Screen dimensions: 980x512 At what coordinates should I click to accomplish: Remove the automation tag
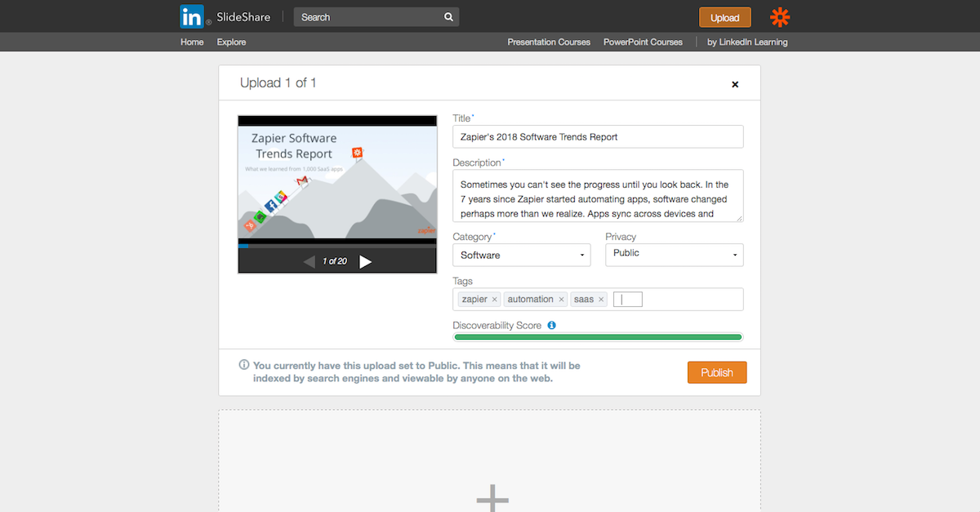pyautogui.click(x=562, y=300)
